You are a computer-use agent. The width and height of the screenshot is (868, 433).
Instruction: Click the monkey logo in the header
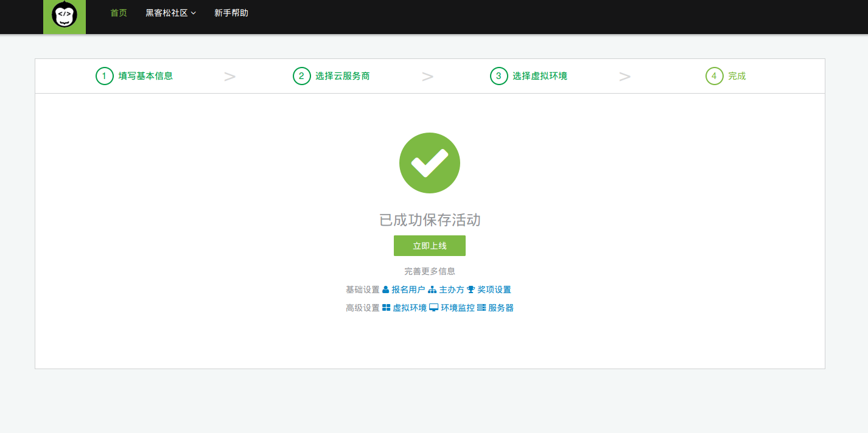click(x=65, y=16)
